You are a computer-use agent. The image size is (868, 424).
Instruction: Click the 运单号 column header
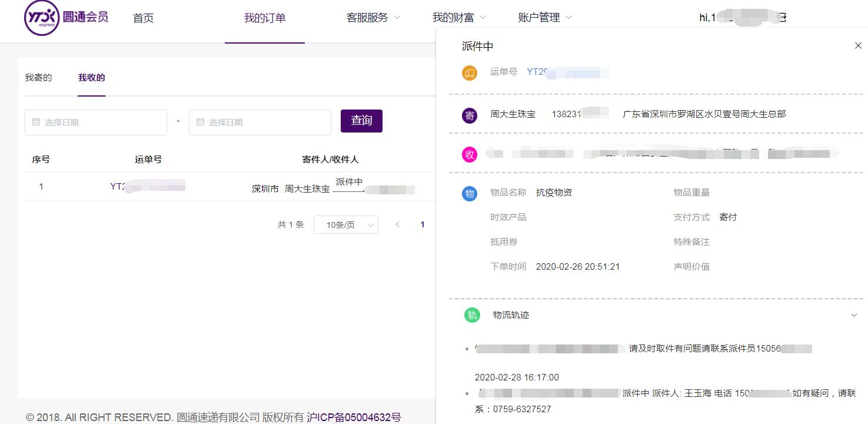[x=148, y=159]
